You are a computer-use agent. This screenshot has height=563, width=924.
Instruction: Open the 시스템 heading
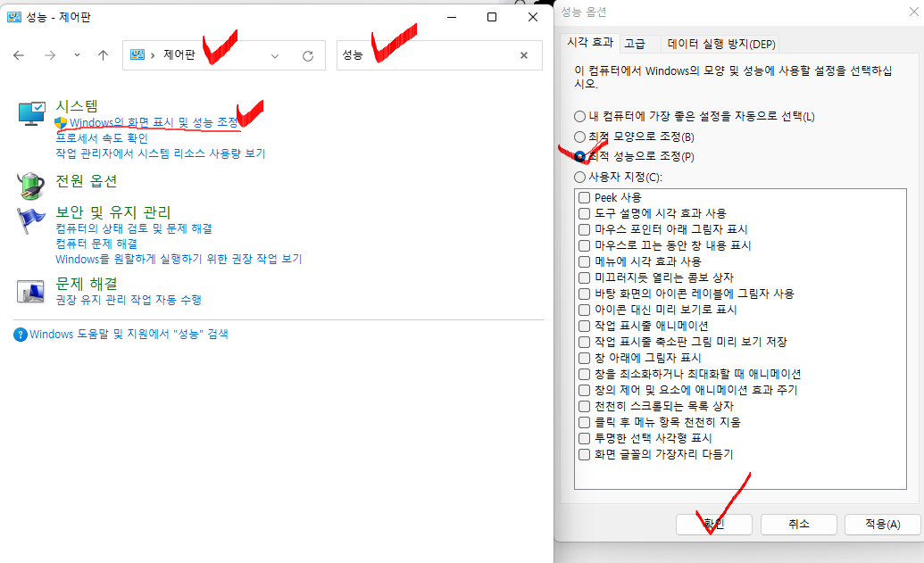(77, 106)
